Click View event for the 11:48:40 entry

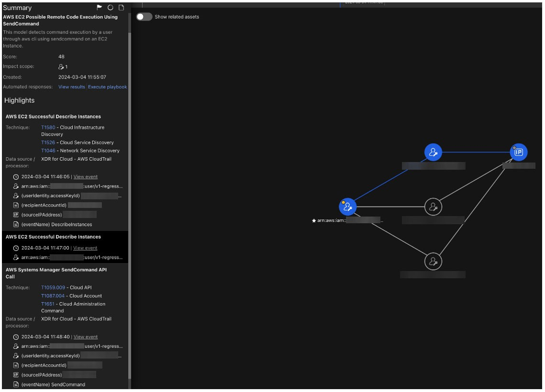click(85, 337)
